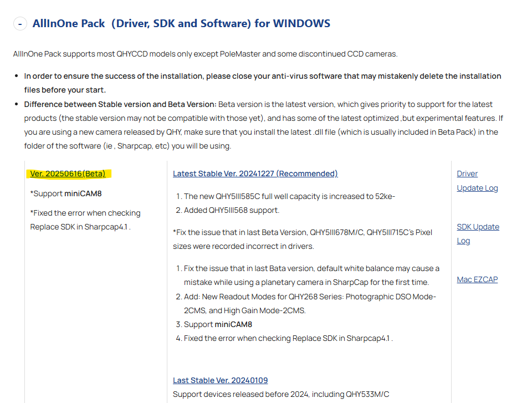Click the '*Fix the issue that in last Beta Version' paragraph
This screenshot has width=532, height=403.
(x=303, y=239)
